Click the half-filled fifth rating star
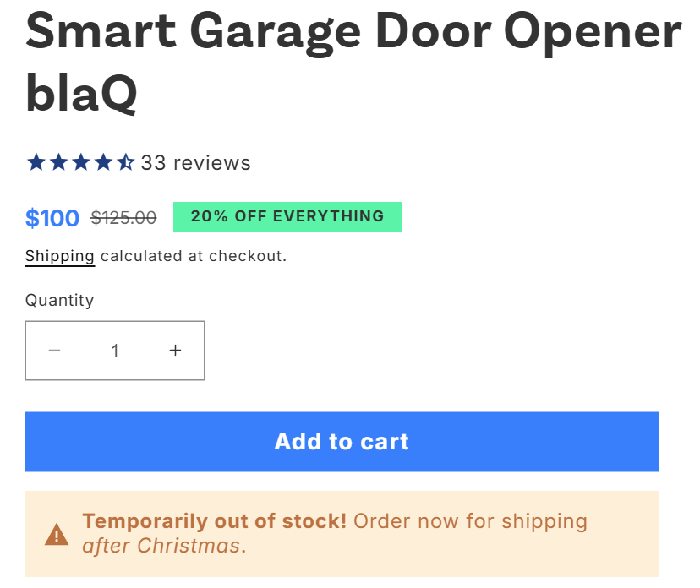700x588 pixels. click(126, 162)
